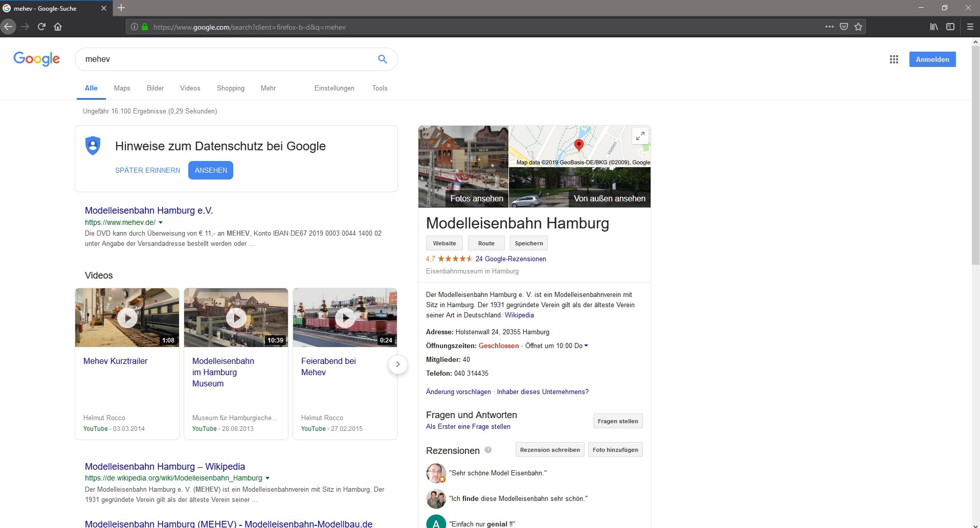Bookmark this page with the star icon
The image size is (980, 528).
pyautogui.click(x=858, y=27)
